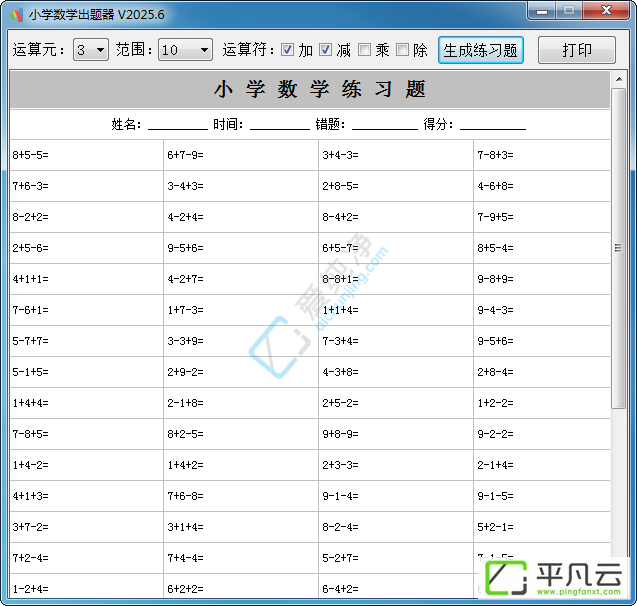This screenshot has height=606, width=637.
Task: Minimize the 小学数学出题器 window
Action: 542,10
